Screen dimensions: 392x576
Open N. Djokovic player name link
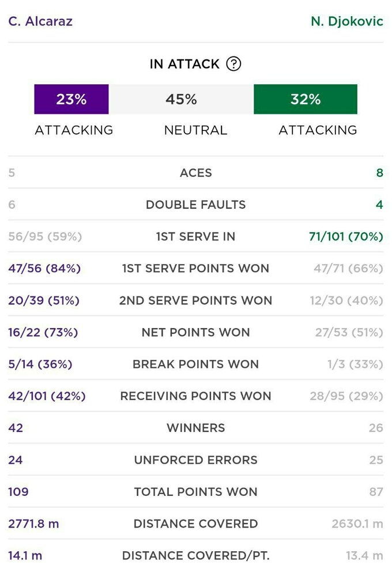[346, 22]
